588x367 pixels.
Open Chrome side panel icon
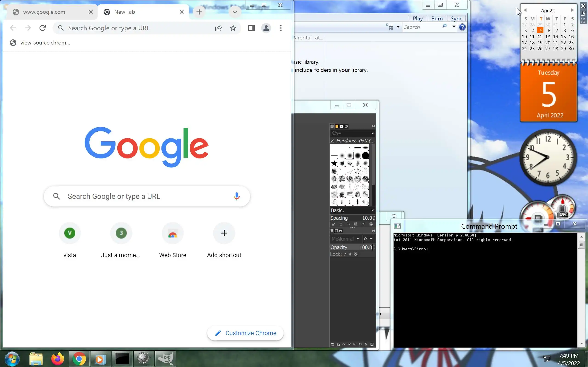[x=251, y=28]
